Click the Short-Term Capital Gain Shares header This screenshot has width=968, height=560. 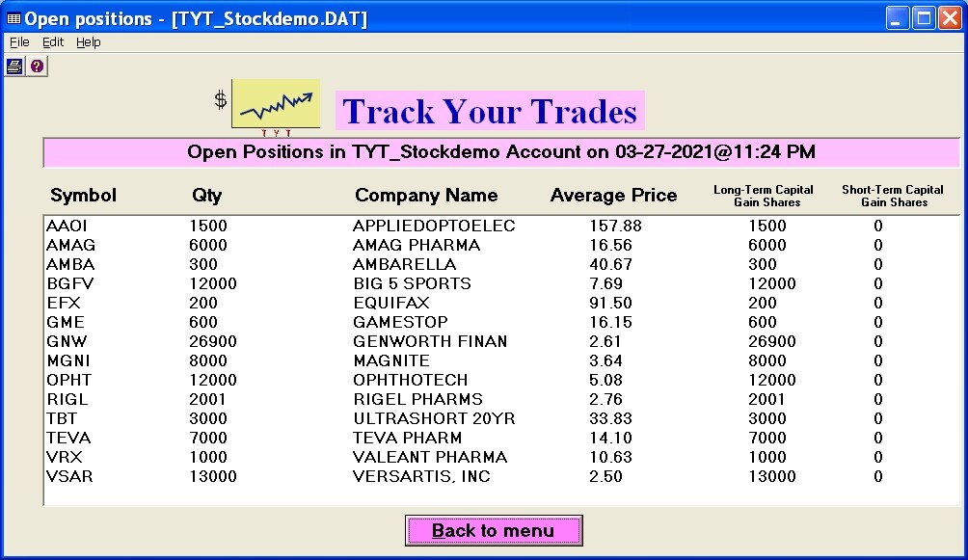click(x=893, y=196)
